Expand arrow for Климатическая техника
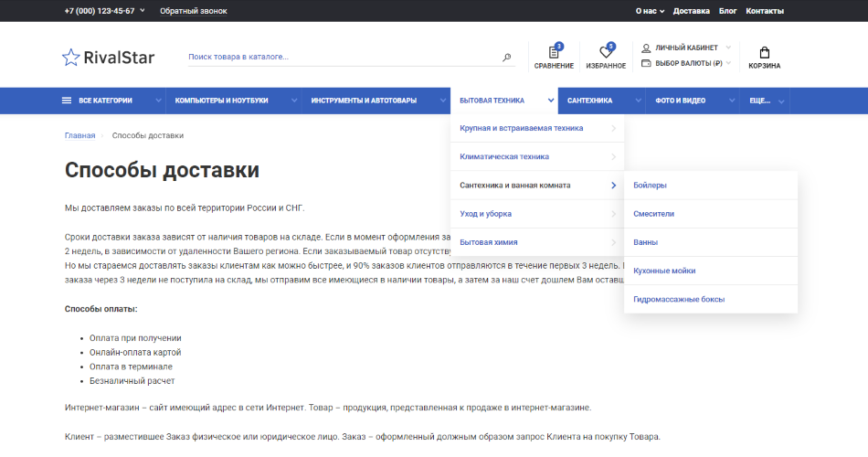Viewport: 868px width, 457px height. point(613,157)
